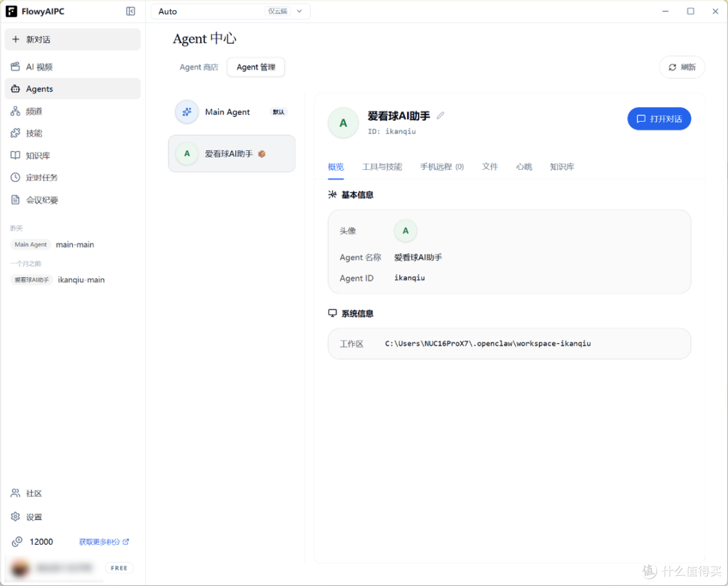Click the green A avatar in agent list
This screenshot has width=728, height=586.
click(x=187, y=154)
